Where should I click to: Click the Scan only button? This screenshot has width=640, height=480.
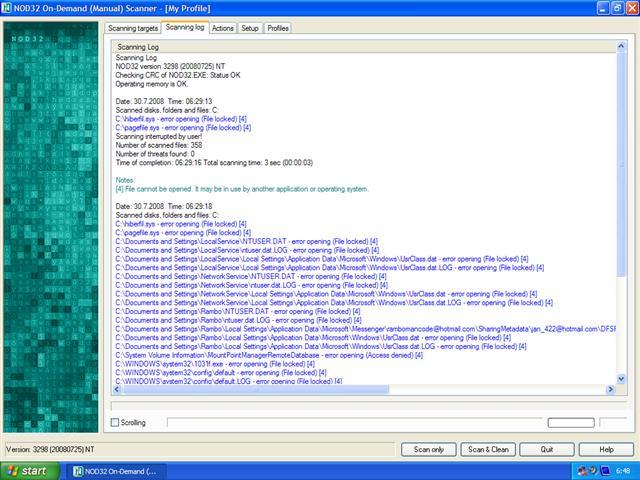point(429,449)
